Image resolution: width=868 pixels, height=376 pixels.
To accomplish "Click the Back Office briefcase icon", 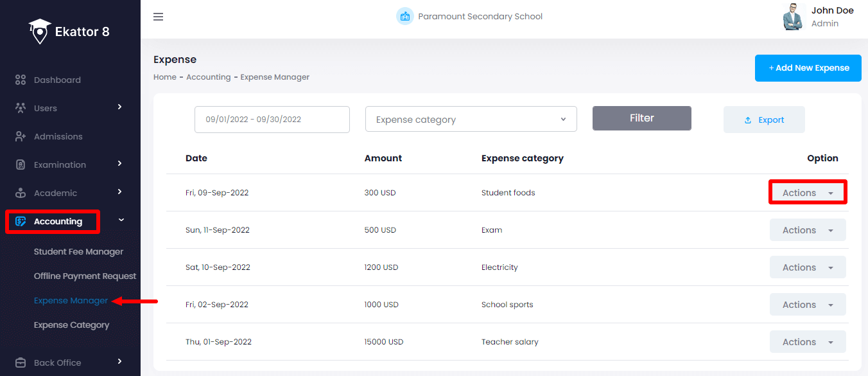I will click(21, 363).
